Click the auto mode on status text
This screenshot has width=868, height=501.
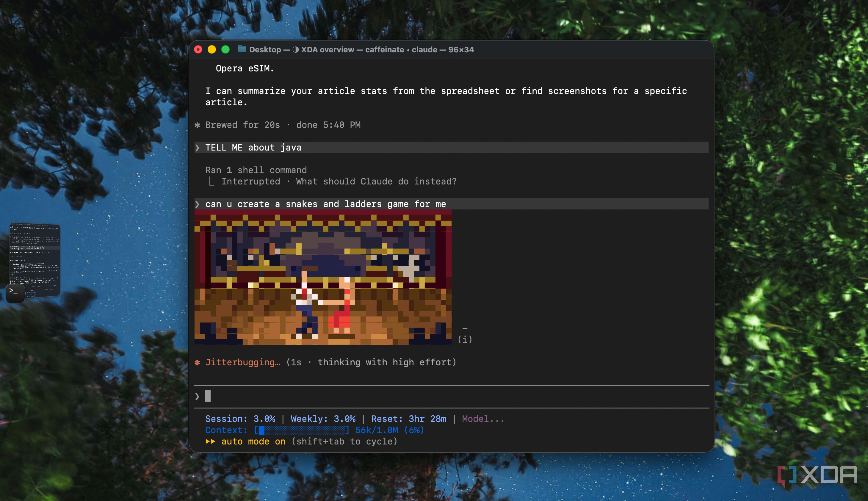[x=253, y=441]
